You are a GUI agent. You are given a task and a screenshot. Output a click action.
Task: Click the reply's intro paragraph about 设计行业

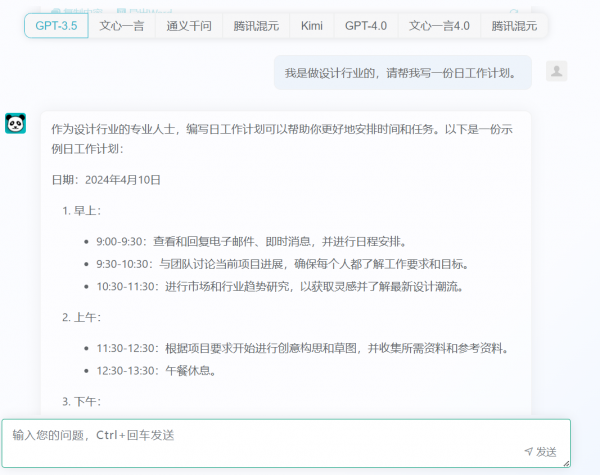[282, 139]
